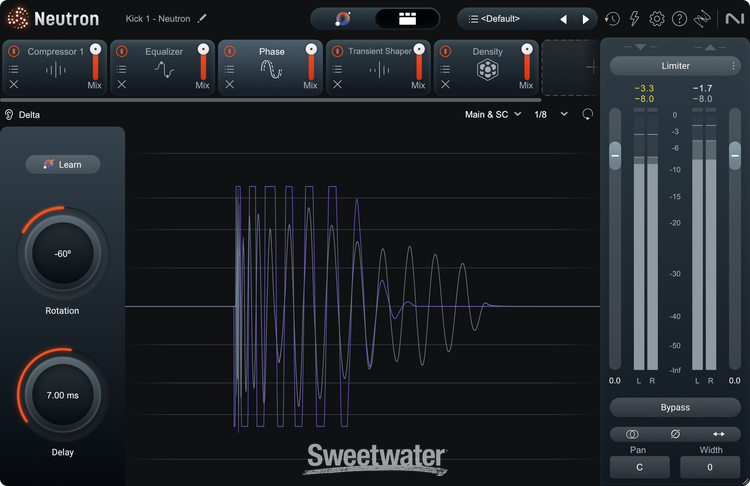
Task: Click the Neutron logo
Action: coord(53,19)
